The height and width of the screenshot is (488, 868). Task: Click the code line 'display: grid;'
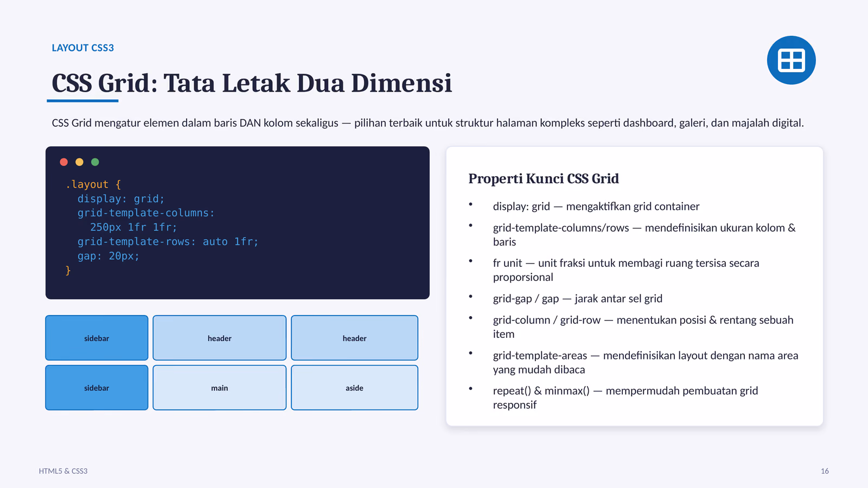pos(121,199)
